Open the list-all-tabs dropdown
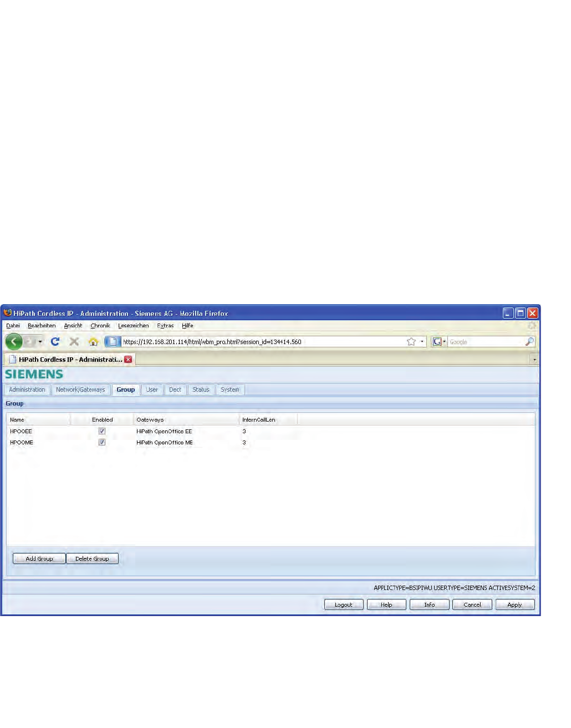This screenshot has height=728, width=571. (534, 360)
